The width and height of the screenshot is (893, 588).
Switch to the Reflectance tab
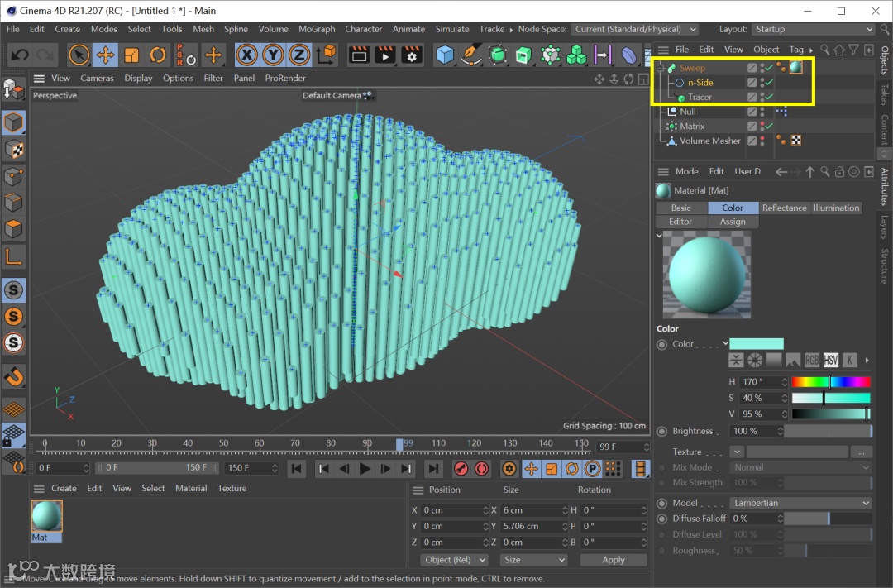pos(784,208)
